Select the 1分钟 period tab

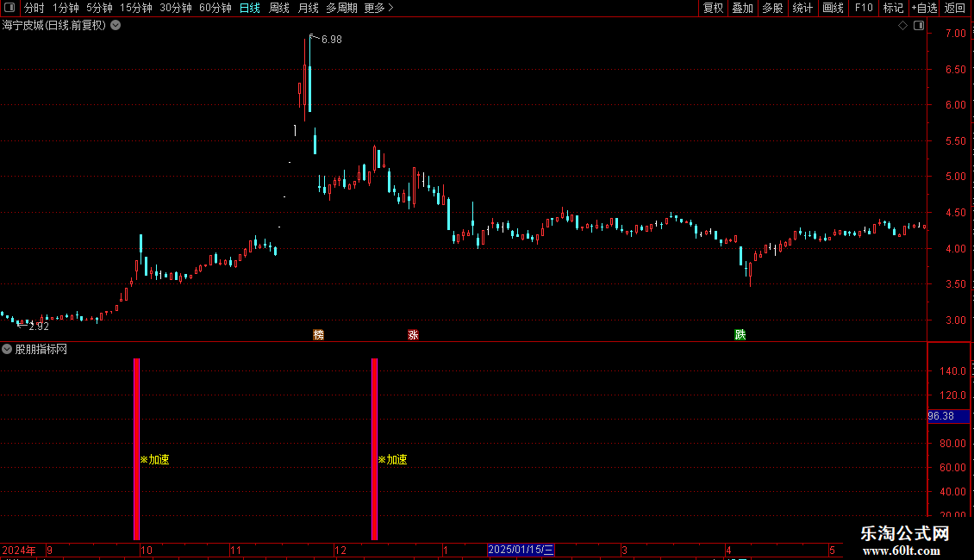click(66, 8)
